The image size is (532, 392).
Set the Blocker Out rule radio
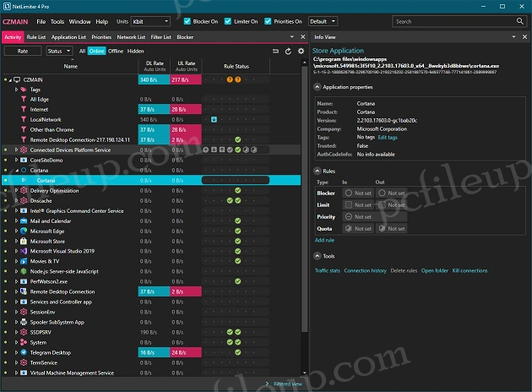pyautogui.click(x=382, y=193)
